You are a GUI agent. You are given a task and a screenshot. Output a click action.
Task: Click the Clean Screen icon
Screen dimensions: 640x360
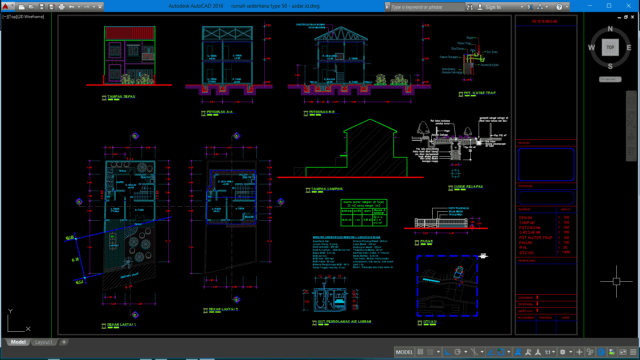pos(623,352)
